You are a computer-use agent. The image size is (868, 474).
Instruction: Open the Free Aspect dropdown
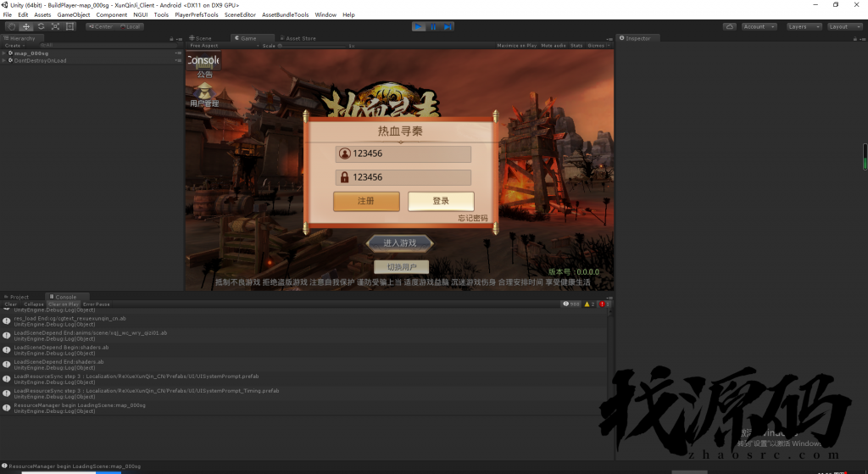point(224,46)
